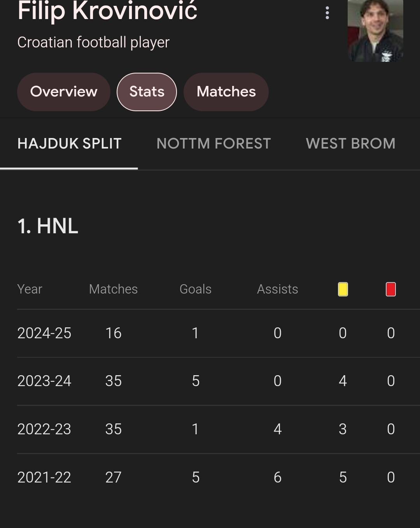Tap the Goals column header
420x528 pixels.
[x=196, y=289]
